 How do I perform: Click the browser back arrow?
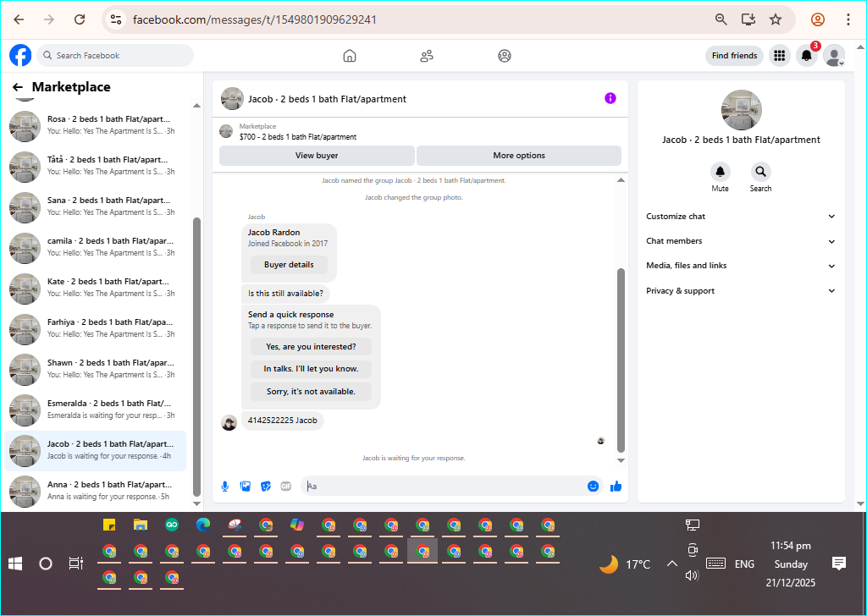click(x=19, y=20)
